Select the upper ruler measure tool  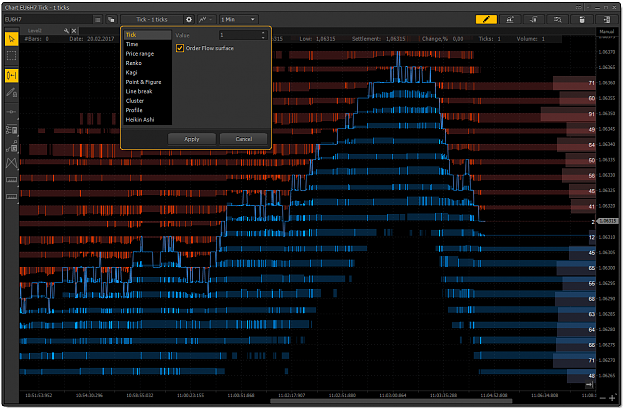click(x=12, y=180)
